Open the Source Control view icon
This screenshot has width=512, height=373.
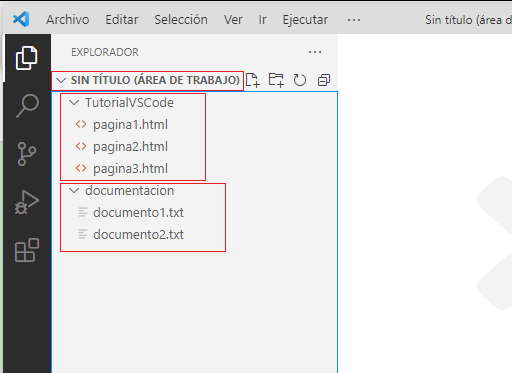27,154
